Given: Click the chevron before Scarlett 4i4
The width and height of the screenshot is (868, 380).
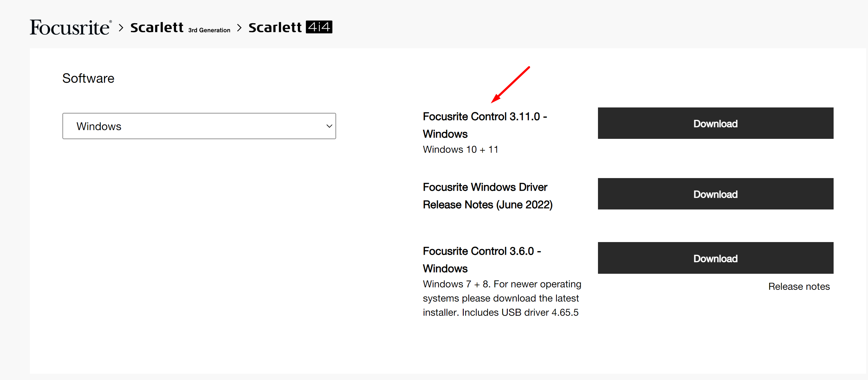Looking at the screenshot, I should [x=239, y=27].
